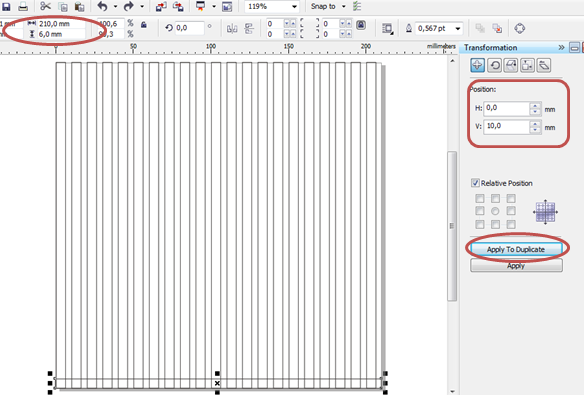Click the Print icon
This screenshot has height=395, width=584.
tap(23, 6)
